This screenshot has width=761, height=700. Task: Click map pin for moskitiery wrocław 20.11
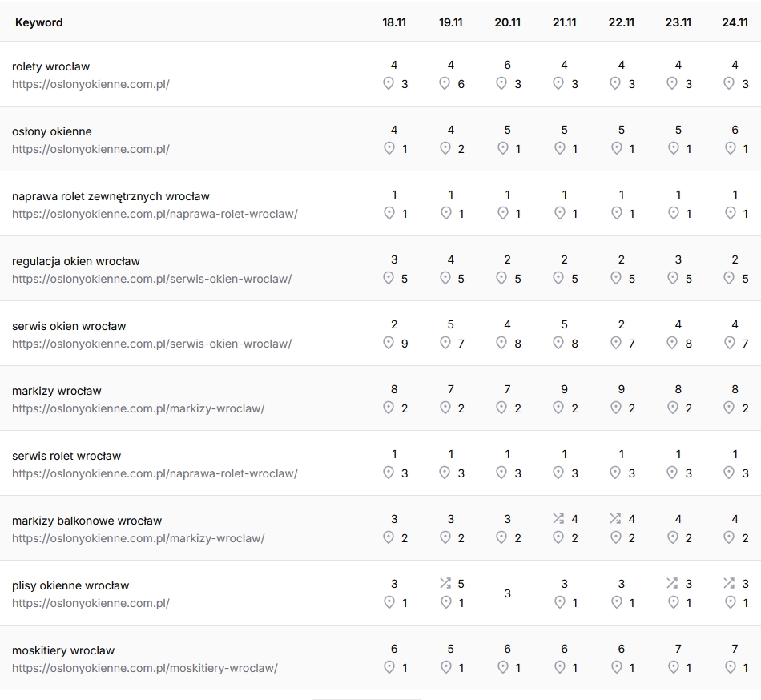coord(502,667)
